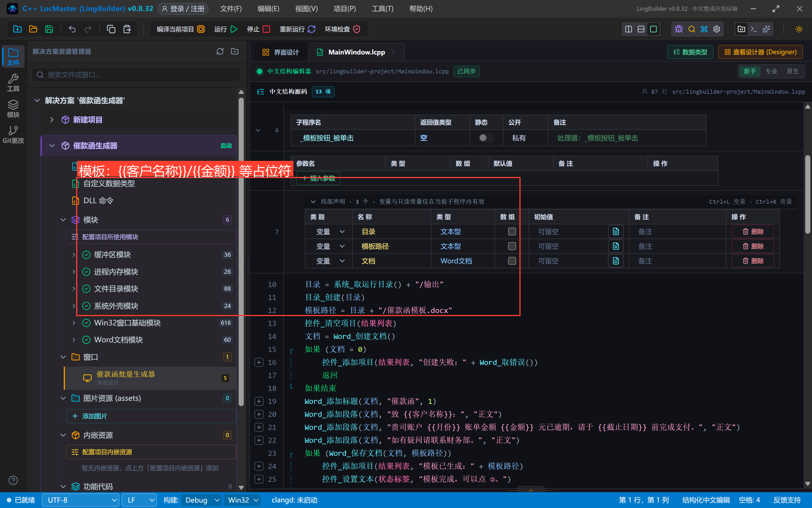The height and width of the screenshot is (508, 812).
Task: Click the search magnifier toolbar icon
Action: 692,29
